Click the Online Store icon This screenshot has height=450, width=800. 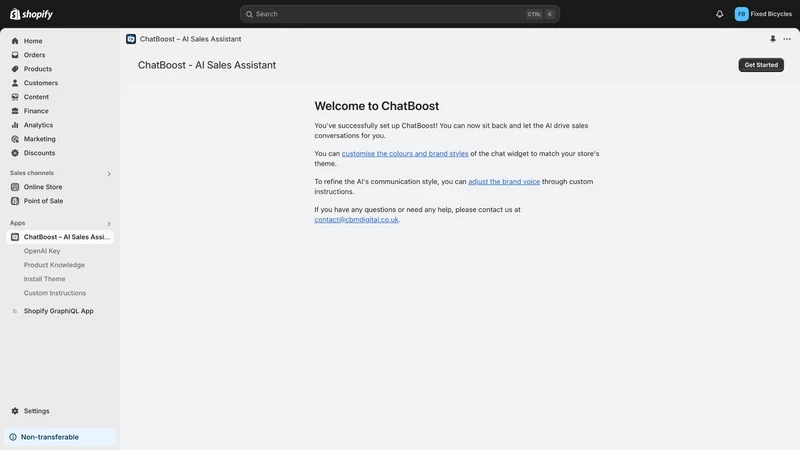coord(15,187)
